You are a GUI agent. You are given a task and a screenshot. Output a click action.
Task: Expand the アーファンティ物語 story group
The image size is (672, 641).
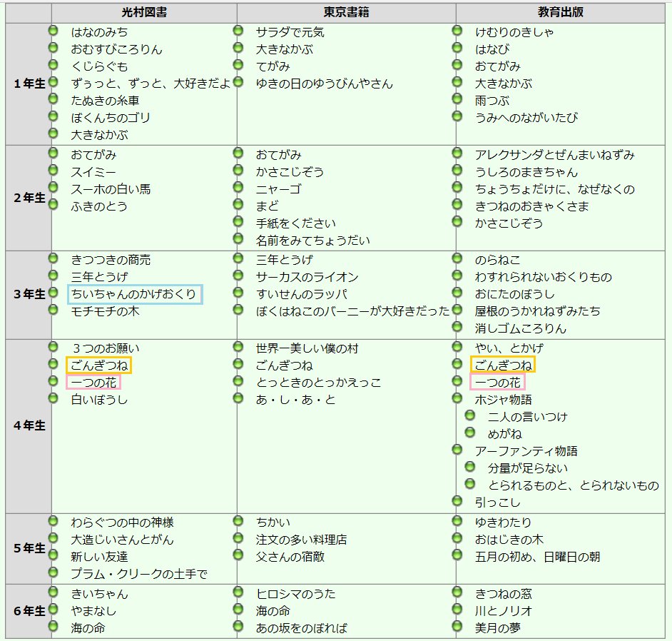click(x=456, y=449)
